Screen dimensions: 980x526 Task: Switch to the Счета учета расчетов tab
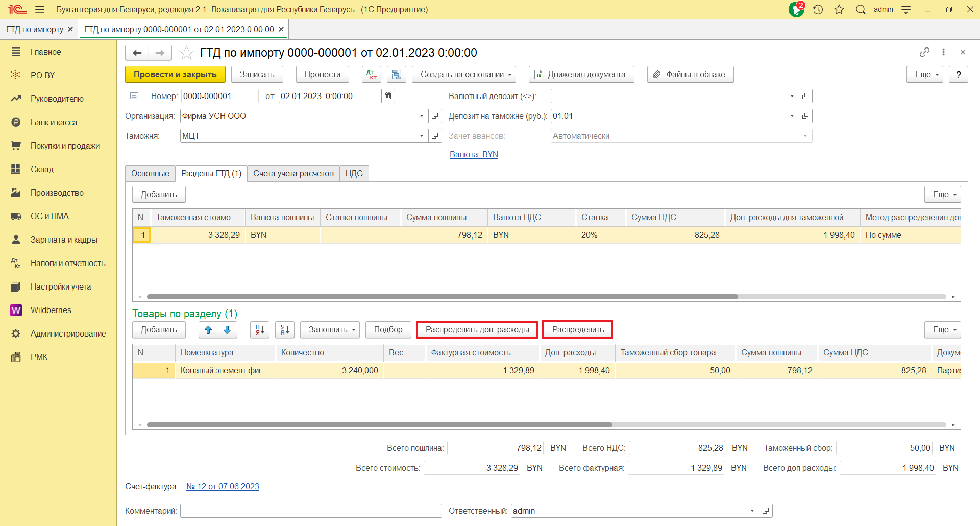pyautogui.click(x=293, y=174)
